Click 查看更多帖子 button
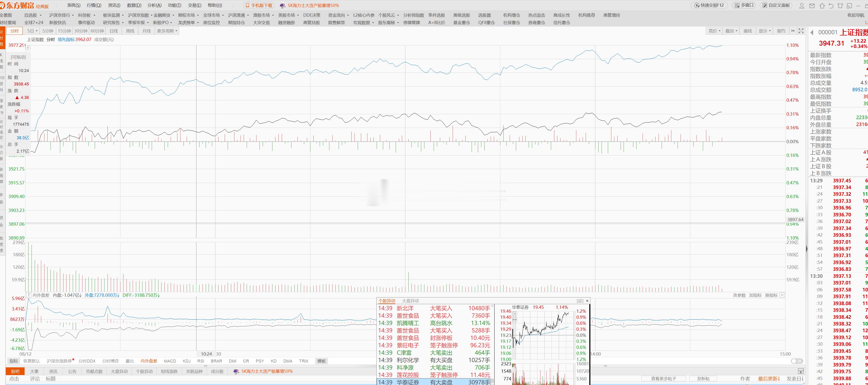This screenshot has height=385, width=868. tap(663, 379)
